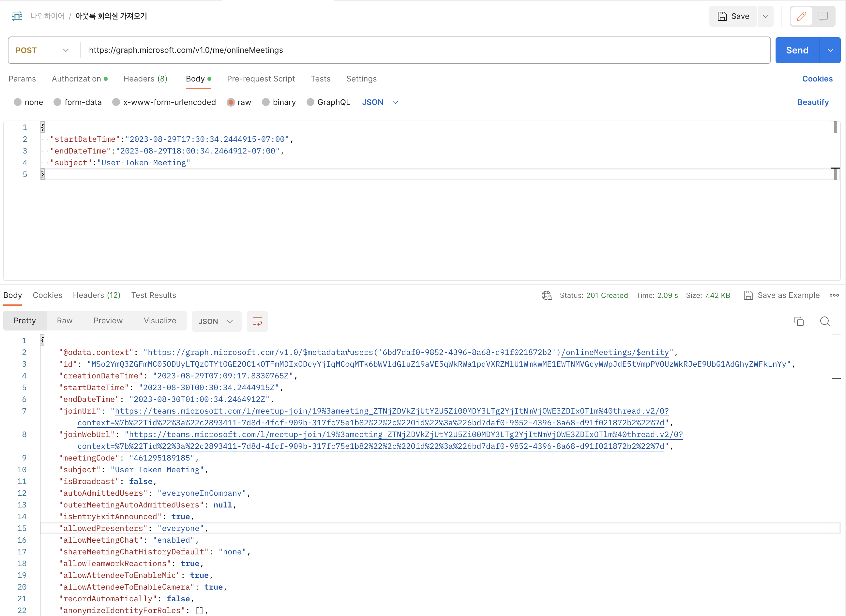Screen dimensions: 846x616
Task: Open the Tests tab
Action: (320, 79)
